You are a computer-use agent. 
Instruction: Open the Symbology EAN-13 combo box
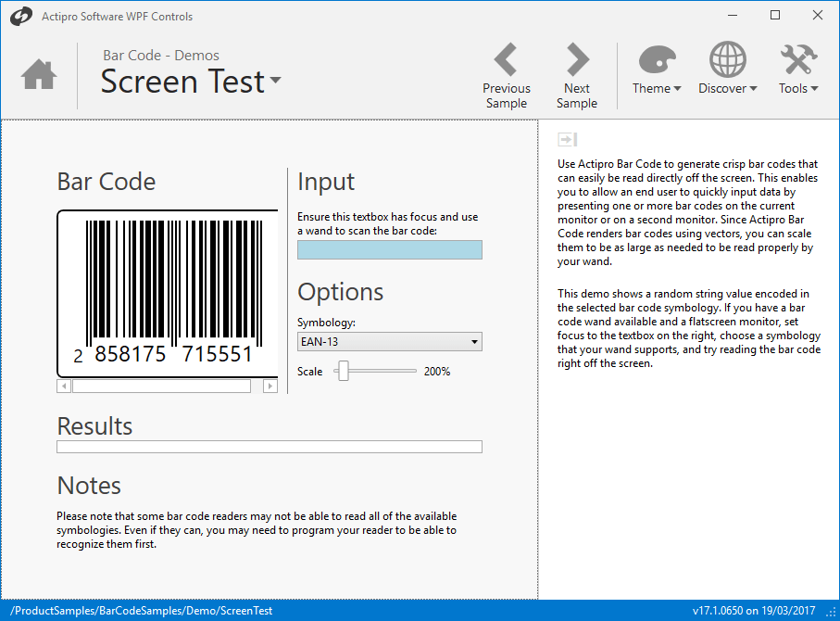[x=390, y=342]
